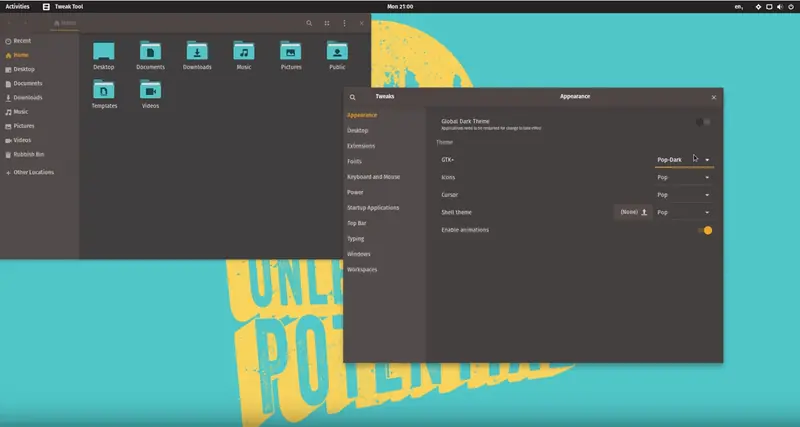Open the Documents folder icon in Files
Viewport: 800px width, 427px height.
pyautogui.click(x=151, y=51)
